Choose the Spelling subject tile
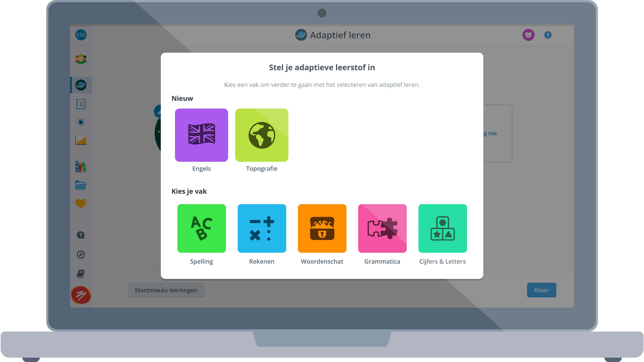 tap(202, 228)
